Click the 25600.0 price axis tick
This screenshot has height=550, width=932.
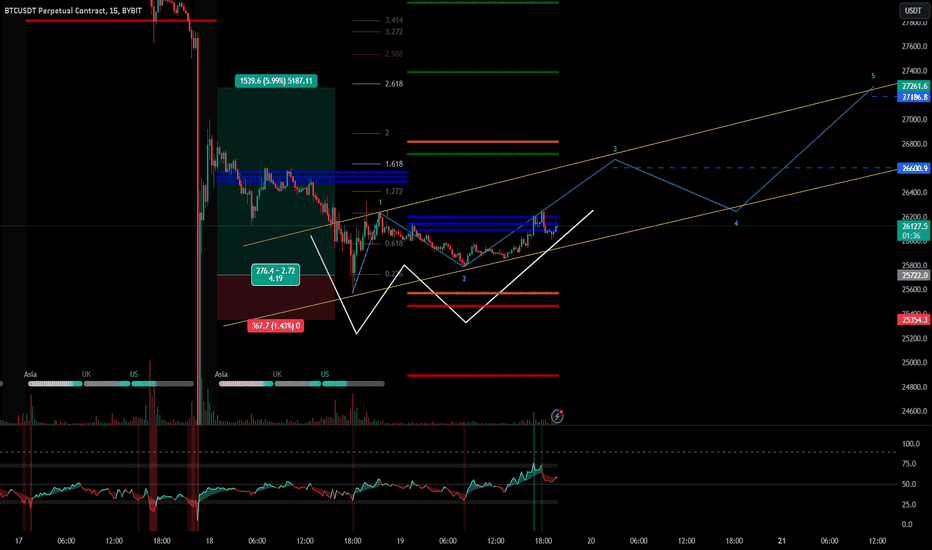(x=914, y=290)
